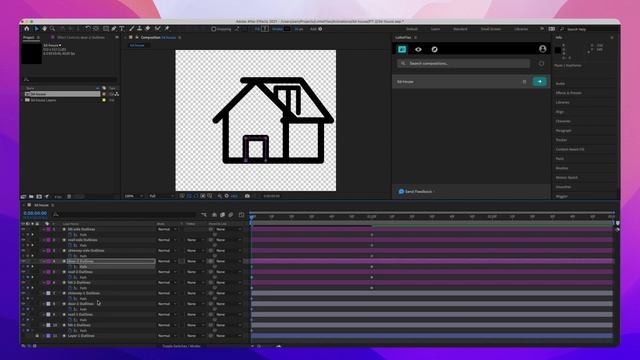Toggle Path stopwatch under left-side Outlines
Screen dimensions: 640x360
coord(70,235)
